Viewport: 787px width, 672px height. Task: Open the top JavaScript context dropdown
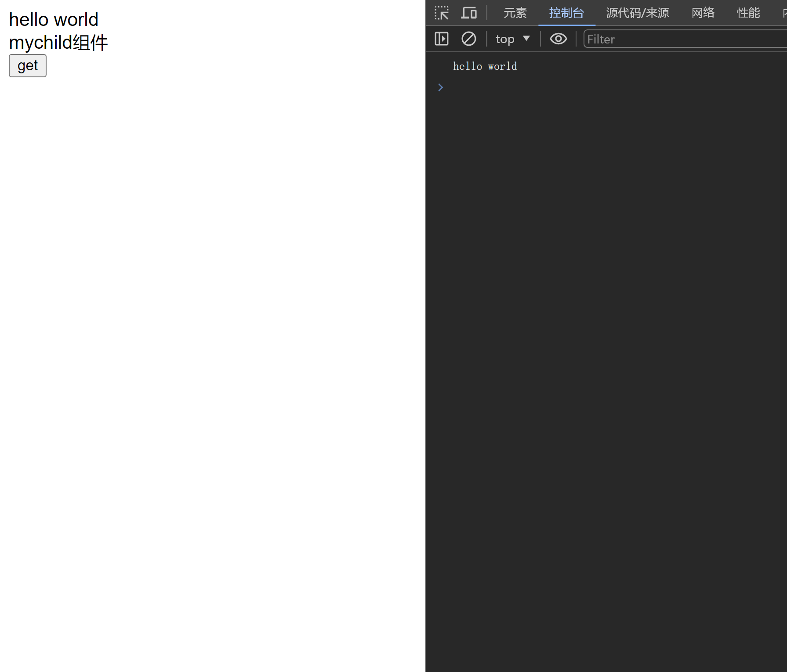[x=512, y=39]
